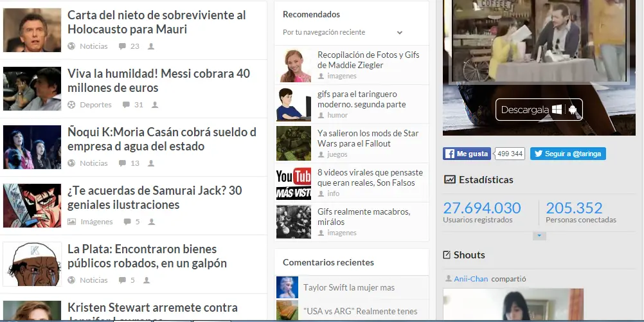Click the YouTube Más Vistos thumbnail
The width and height of the screenshot is (644, 322).
pyautogui.click(x=293, y=183)
